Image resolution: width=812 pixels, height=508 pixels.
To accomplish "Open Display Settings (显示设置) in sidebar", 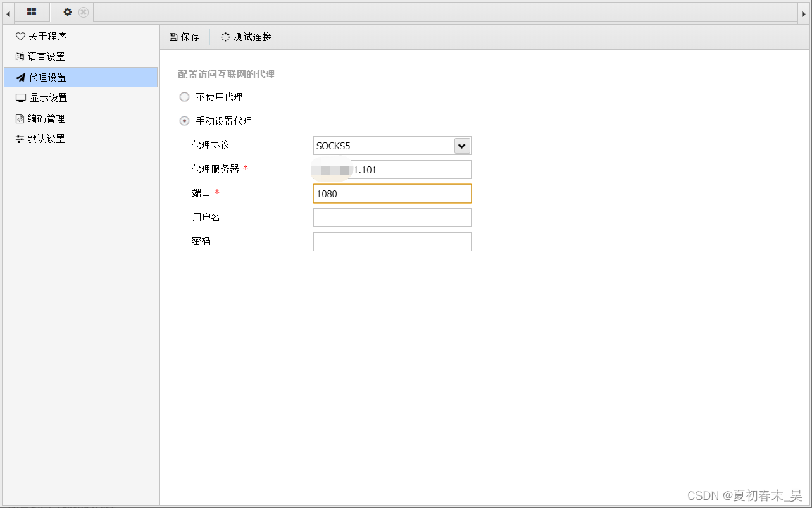I will point(80,98).
